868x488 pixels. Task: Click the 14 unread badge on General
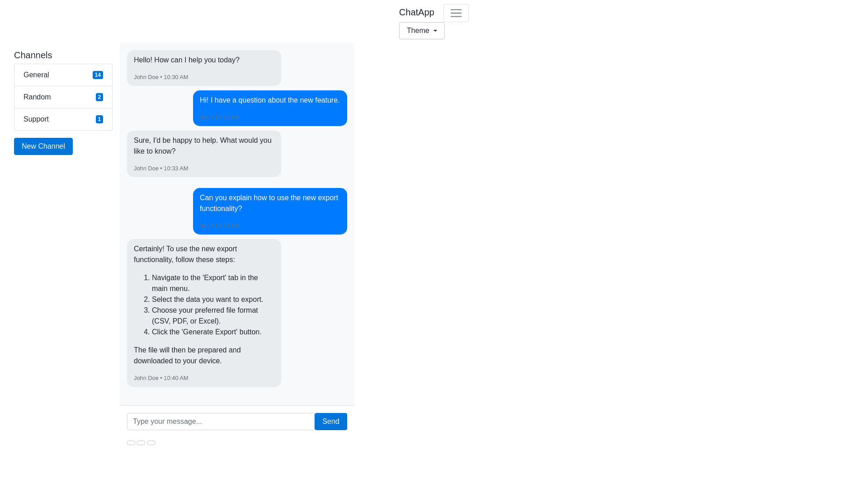point(98,75)
